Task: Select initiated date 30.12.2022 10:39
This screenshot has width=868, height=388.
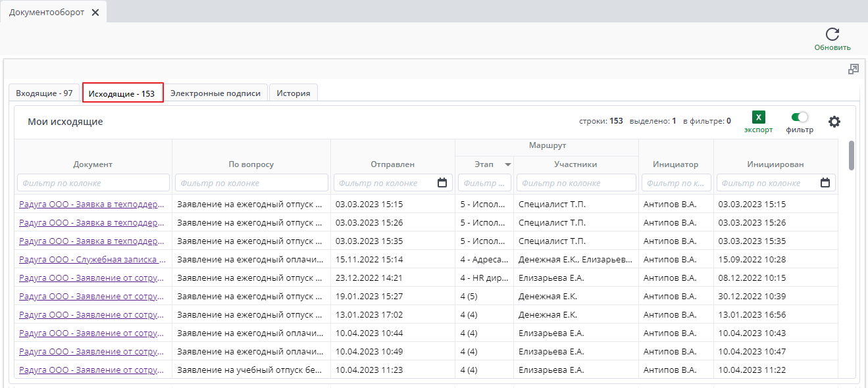Action: pyautogui.click(x=776, y=297)
